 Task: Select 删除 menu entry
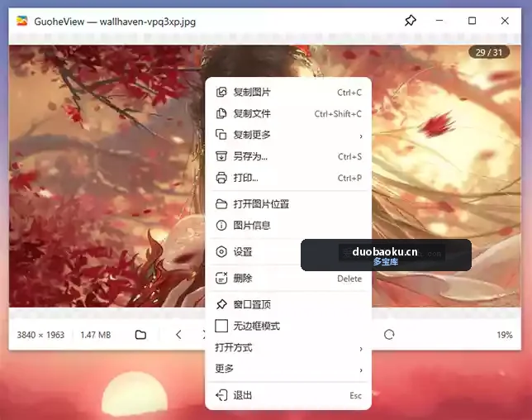(288, 278)
